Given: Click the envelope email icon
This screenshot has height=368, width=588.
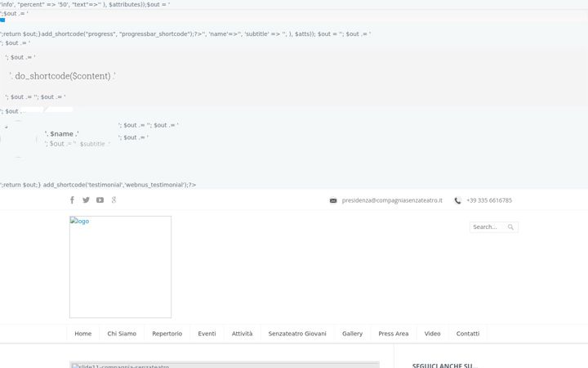Looking at the screenshot, I should pos(333,200).
